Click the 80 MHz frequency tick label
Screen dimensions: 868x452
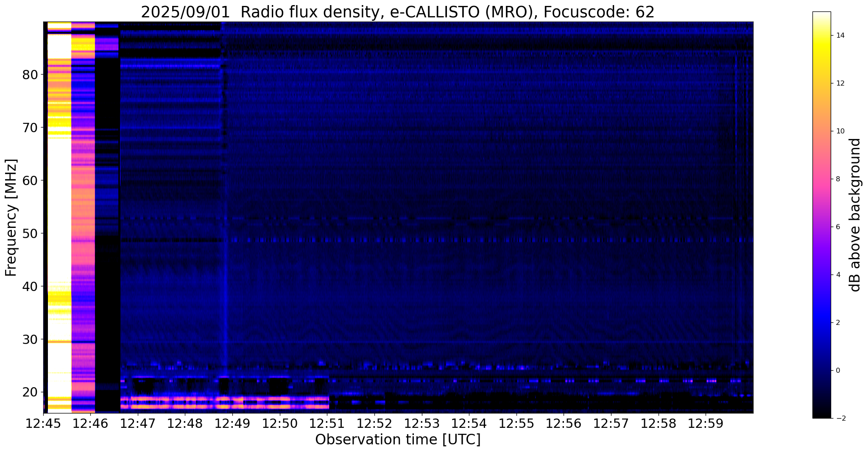click(30, 75)
